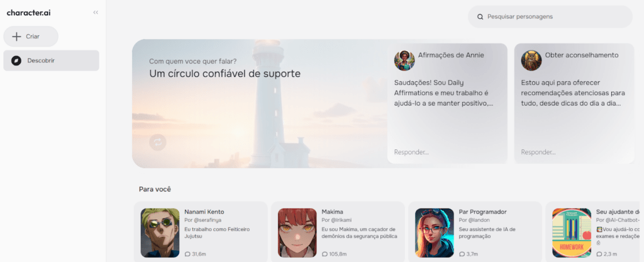
Task: Open Nanami Kento character thumbnail
Action: pyautogui.click(x=160, y=233)
